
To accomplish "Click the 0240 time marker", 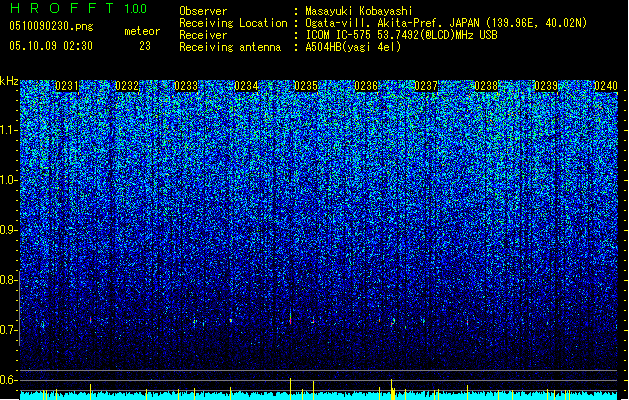I will pos(606,86).
